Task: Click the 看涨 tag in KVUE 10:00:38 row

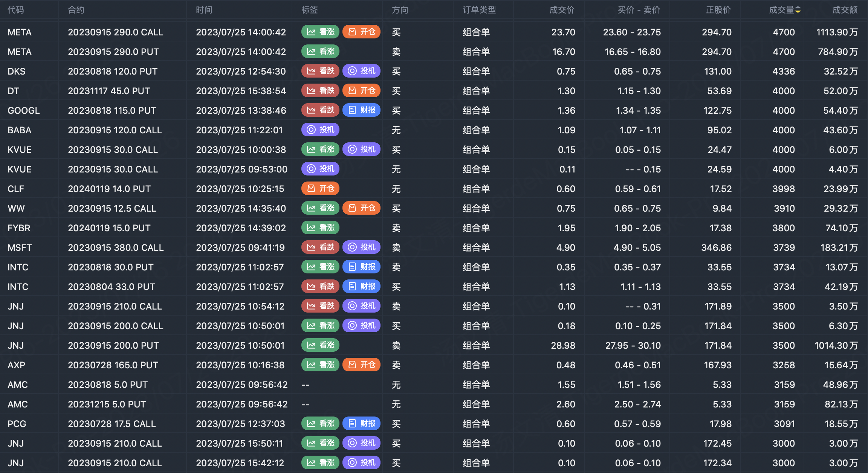Action: click(x=320, y=150)
